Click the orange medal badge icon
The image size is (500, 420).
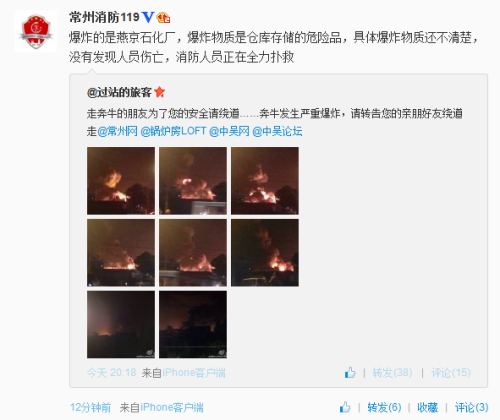tap(163, 17)
